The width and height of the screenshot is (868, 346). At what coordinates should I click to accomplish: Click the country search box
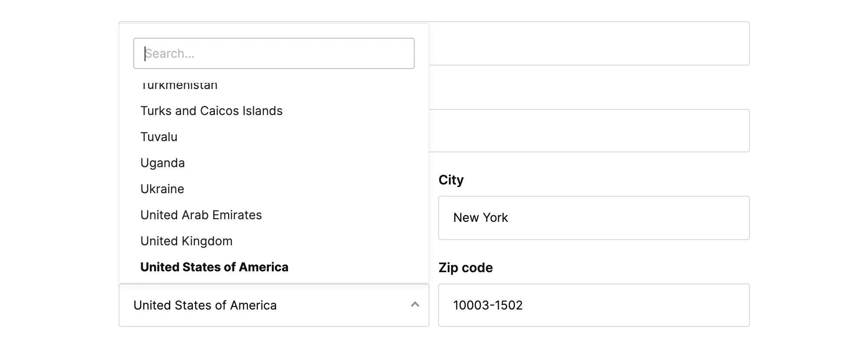point(274,53)
